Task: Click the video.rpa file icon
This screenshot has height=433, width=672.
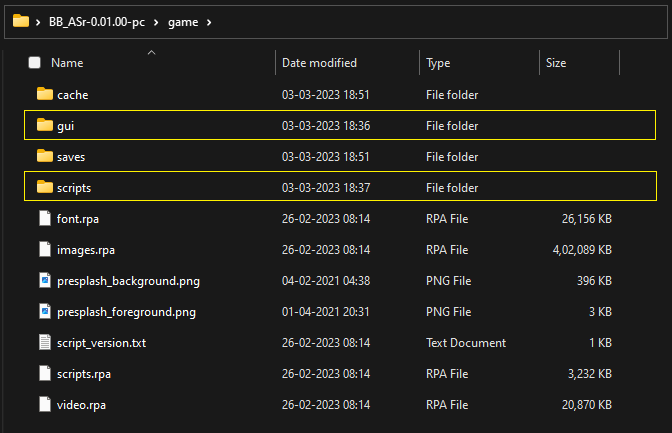Action: 44,405
